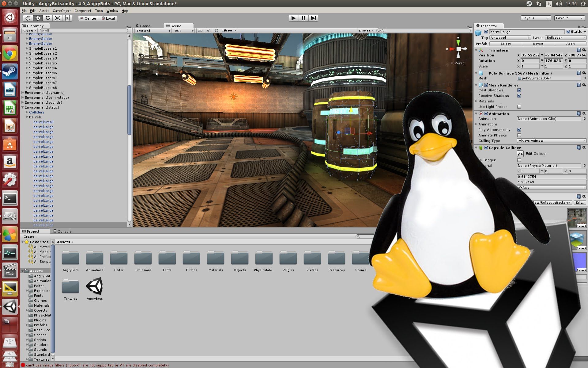Select the Scale tool icon
This screenshot has width=588, height=368.
57,18
